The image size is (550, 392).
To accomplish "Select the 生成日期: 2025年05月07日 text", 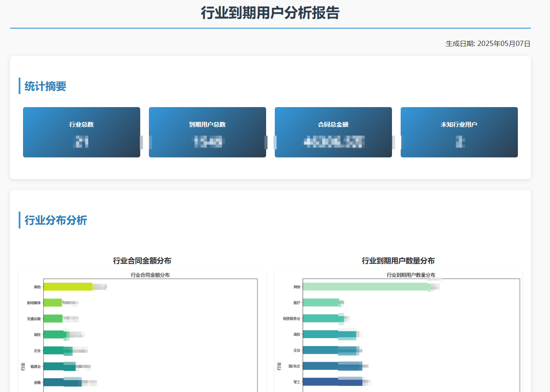I will (488, 44).
